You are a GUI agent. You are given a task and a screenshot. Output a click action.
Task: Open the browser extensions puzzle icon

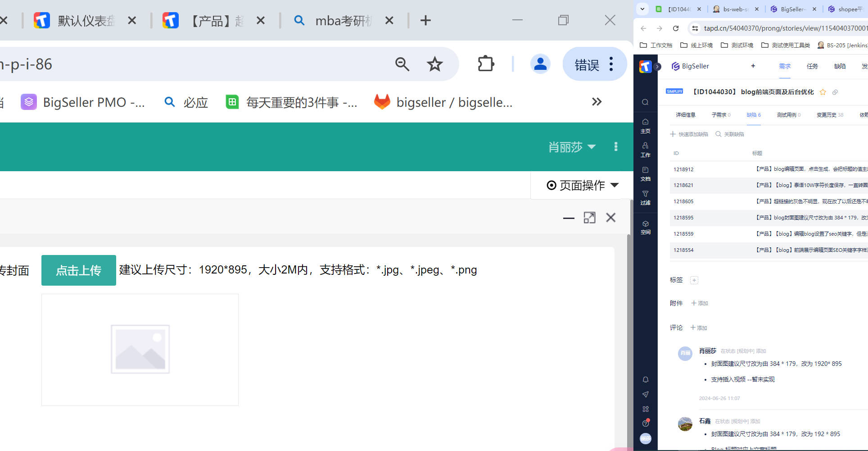pyautogui.click(x=486, y=64)
